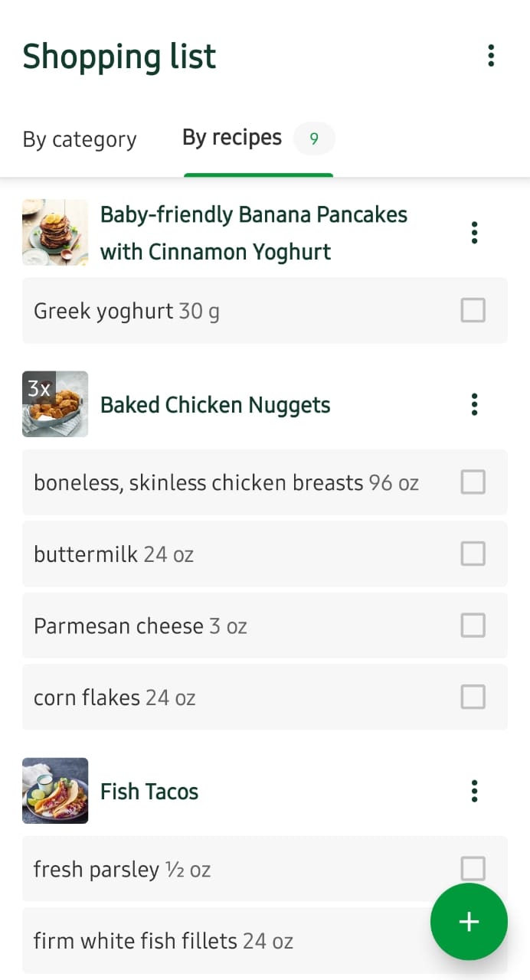530x980 pixels.
Task: Open the Baked Chicken Nuggets title
Action: (x=215, y=405)
